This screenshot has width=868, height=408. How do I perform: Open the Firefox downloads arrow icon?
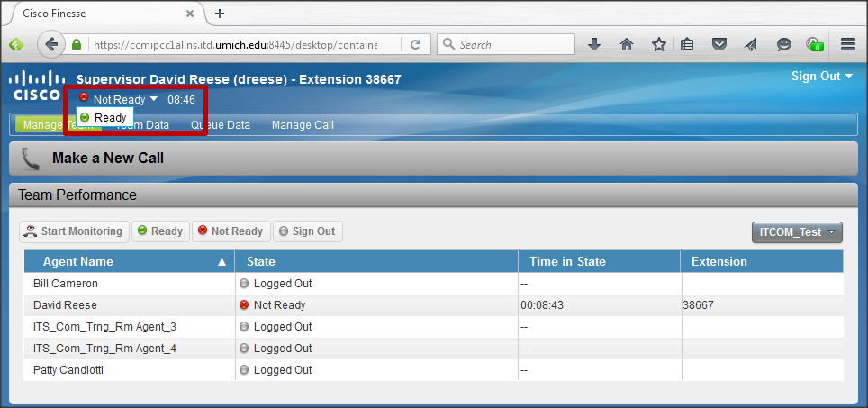tap(594, 44)
